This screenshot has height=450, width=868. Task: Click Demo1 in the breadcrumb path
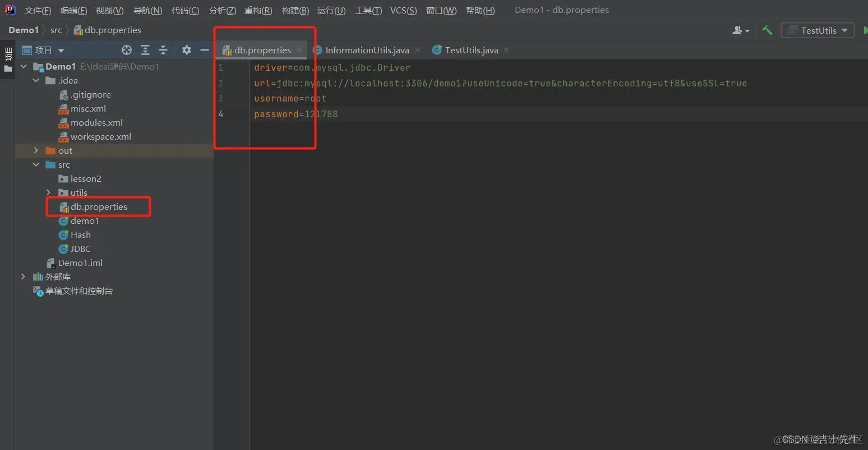24,30
